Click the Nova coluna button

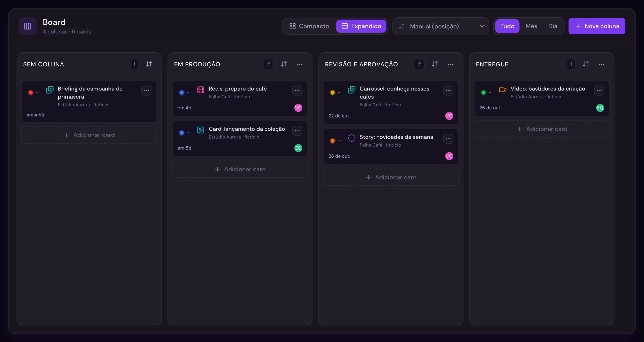pyautogui.click(x=597, y=26)
